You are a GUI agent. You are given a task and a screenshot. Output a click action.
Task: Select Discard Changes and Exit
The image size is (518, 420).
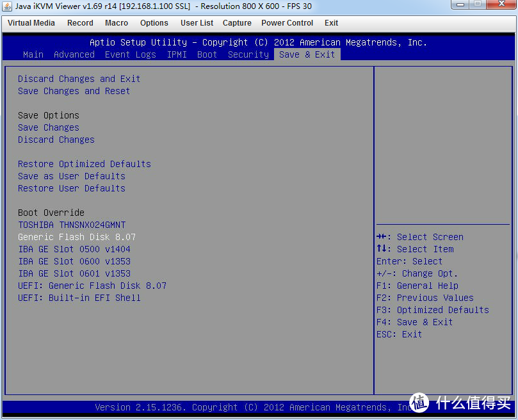(79, 79)
